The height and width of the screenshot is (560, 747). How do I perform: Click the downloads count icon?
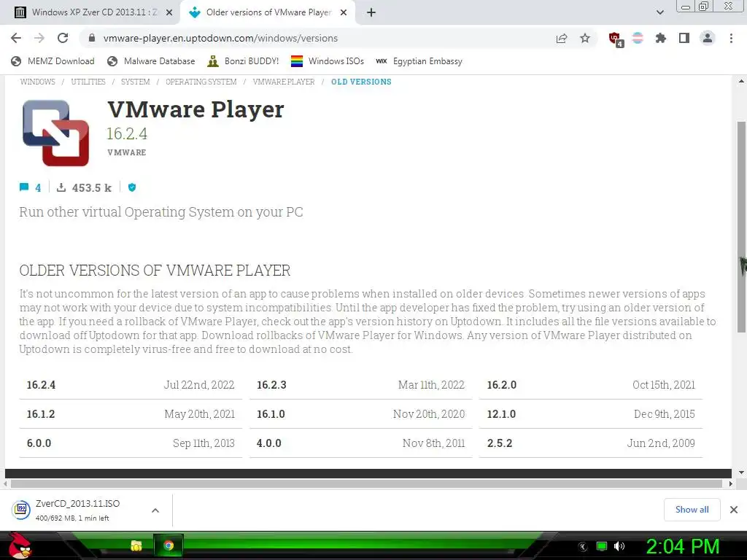coord(61,187)
